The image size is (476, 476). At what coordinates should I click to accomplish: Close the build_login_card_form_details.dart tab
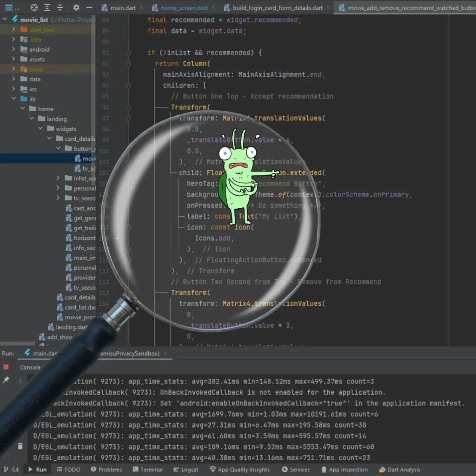328,7
